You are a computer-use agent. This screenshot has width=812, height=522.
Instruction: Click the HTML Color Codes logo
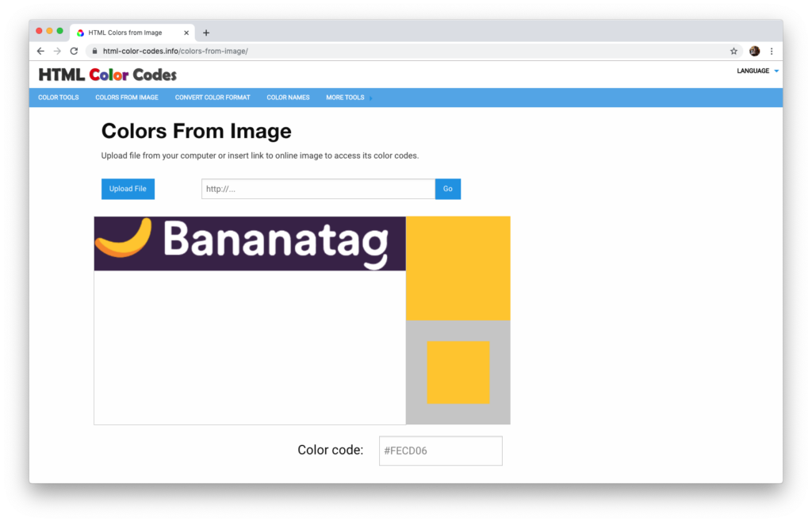[107, 74]
